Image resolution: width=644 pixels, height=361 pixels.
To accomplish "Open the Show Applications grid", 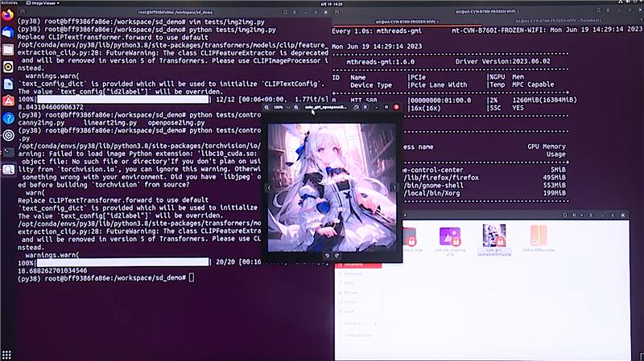I will click(7, 354).
